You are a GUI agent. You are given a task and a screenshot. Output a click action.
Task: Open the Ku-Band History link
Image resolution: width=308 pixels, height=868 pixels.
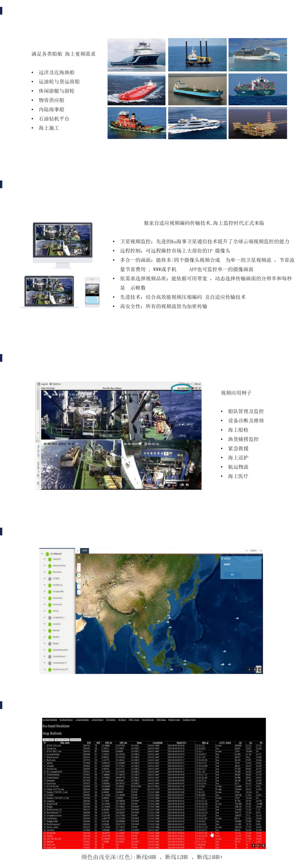click(66, 720)
